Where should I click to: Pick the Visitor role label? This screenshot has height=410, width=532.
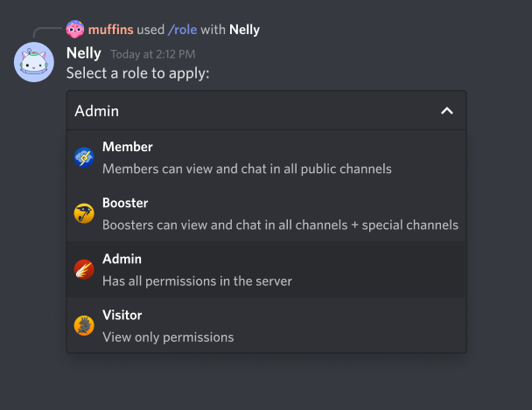point(122,315)
